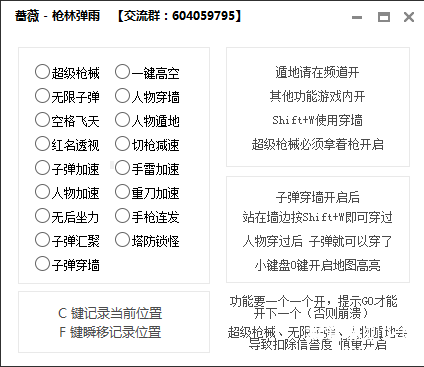
Task: Click the text C 键记录当前位置
Action: [x=110, y=313]
